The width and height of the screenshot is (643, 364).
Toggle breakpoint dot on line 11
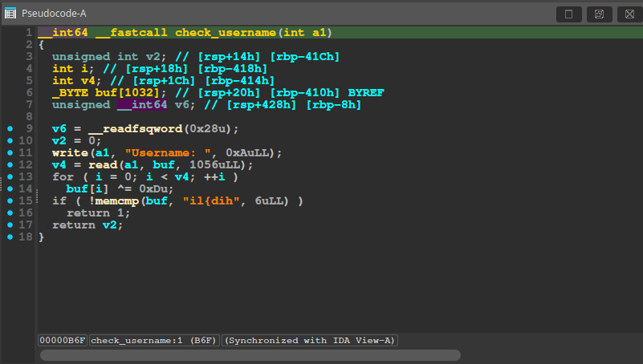pos(10,152)
